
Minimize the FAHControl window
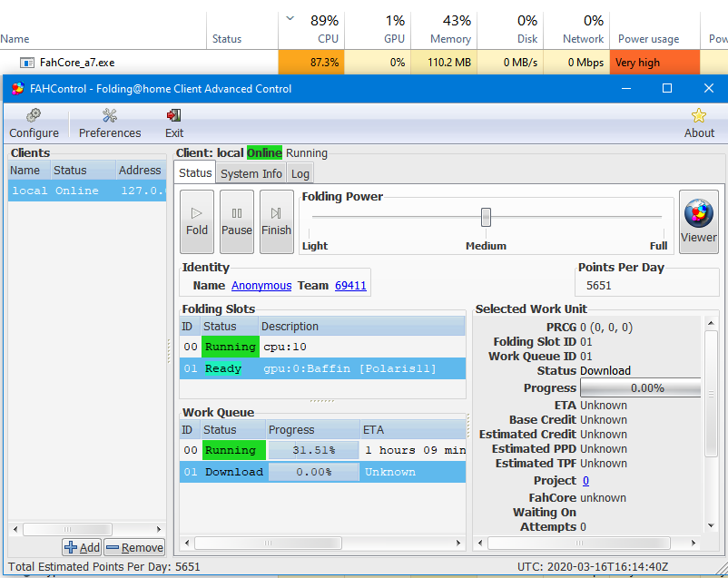click(x=626, y=88)
